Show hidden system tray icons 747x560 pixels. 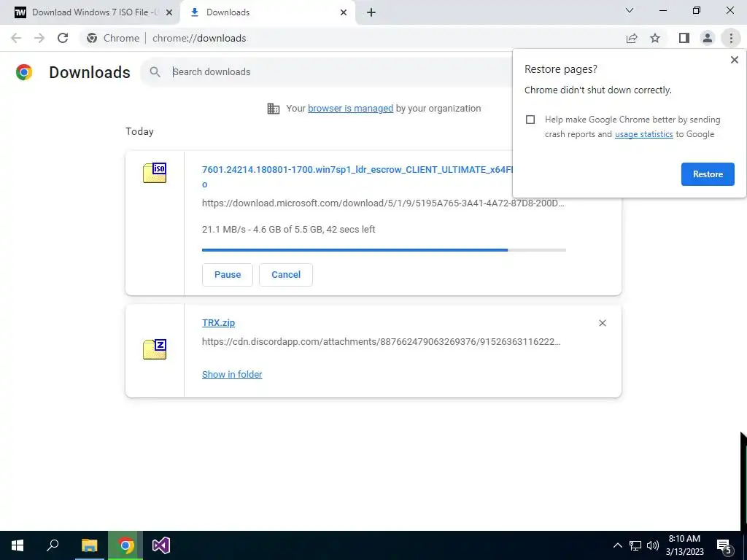(617, 545)
